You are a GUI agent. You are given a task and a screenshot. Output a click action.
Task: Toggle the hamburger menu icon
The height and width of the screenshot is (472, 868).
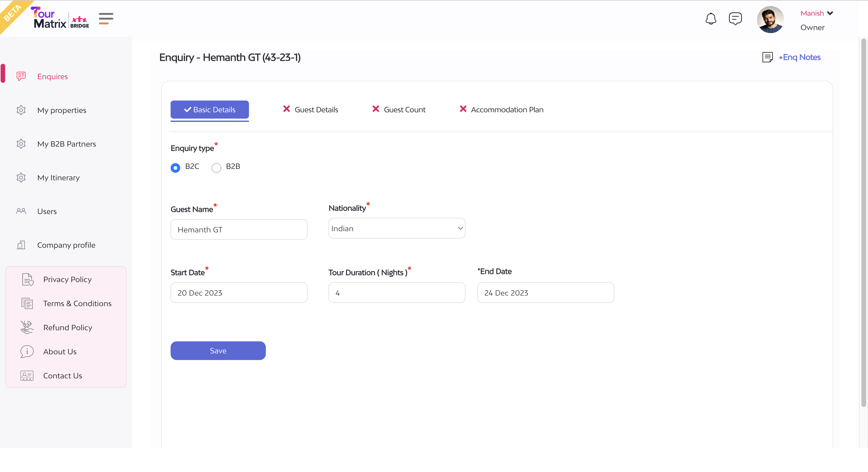(106, 19)
